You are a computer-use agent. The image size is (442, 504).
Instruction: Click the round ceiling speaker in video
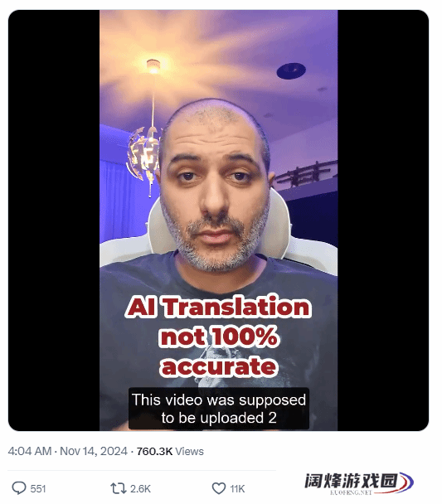pos(291,70)
